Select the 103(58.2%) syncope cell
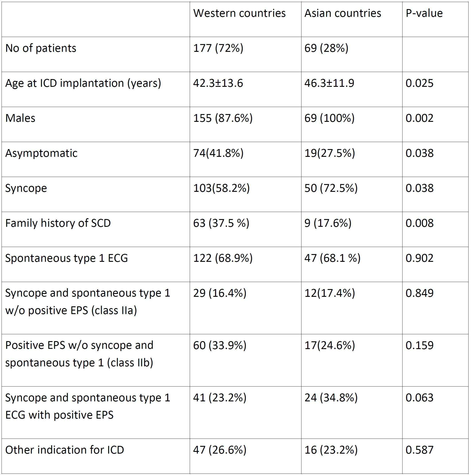The height and width of the screenshot is (476, 471). coord(221,188)
